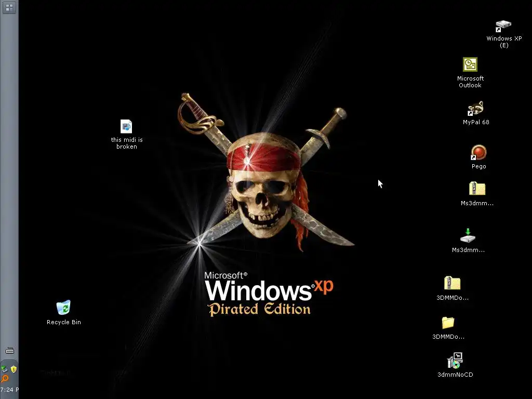Select the MyPal 68 raccoon browser shortcut
This screenshot has width=532, height=399.
476,113
